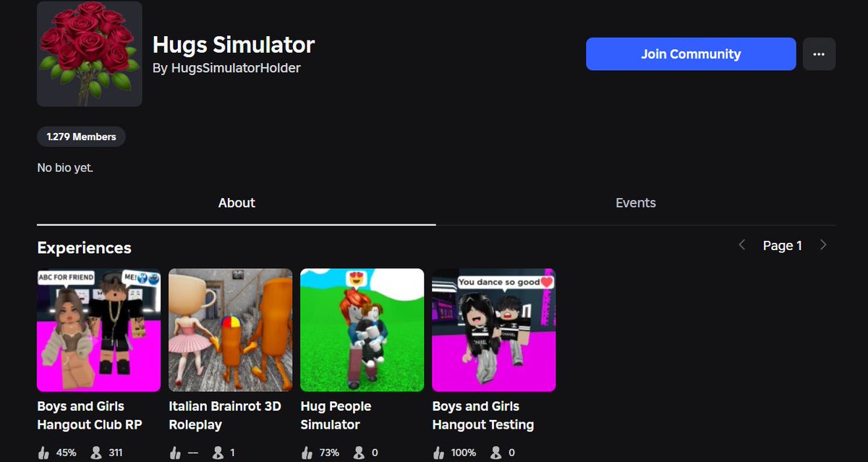
Task: Click the 311 players value
Action: (x=115, y=453)
